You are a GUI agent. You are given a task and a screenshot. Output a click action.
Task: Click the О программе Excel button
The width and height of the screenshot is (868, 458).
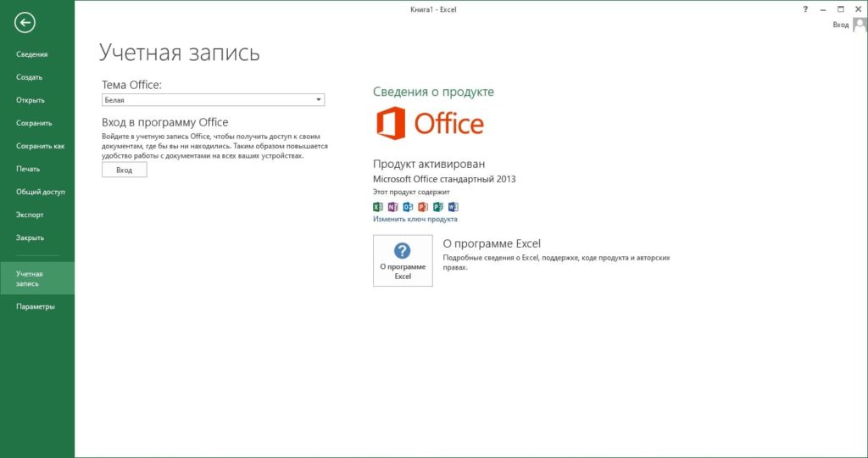403,260
